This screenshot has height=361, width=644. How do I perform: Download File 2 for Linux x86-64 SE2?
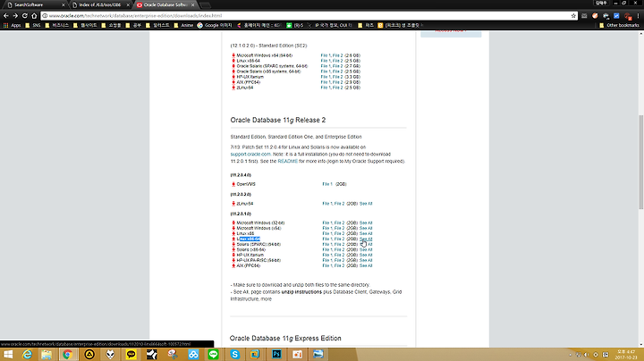[x=337, y=61]
